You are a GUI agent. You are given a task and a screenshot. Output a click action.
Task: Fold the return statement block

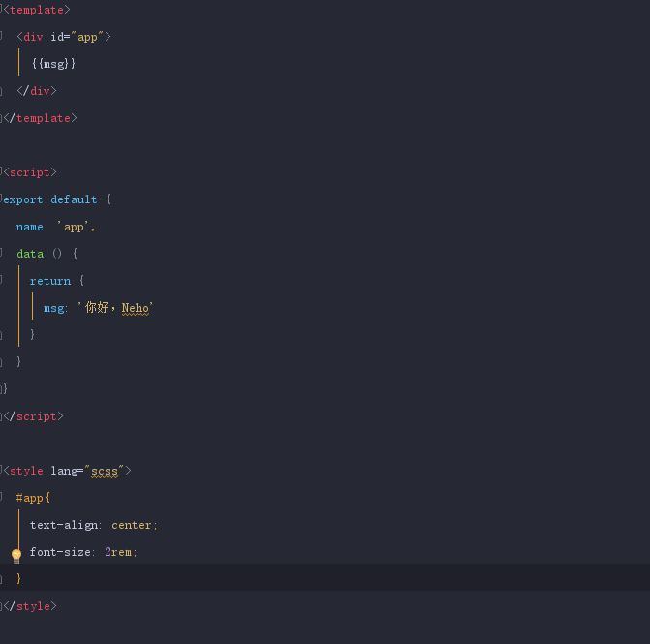click(x=3, y=281)
